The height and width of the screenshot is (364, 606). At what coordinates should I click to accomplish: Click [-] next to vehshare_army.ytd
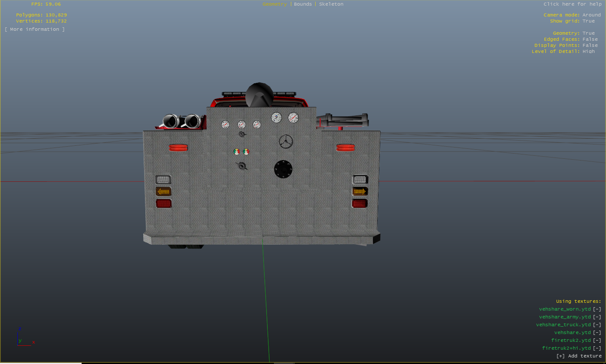tap(597, 317)
